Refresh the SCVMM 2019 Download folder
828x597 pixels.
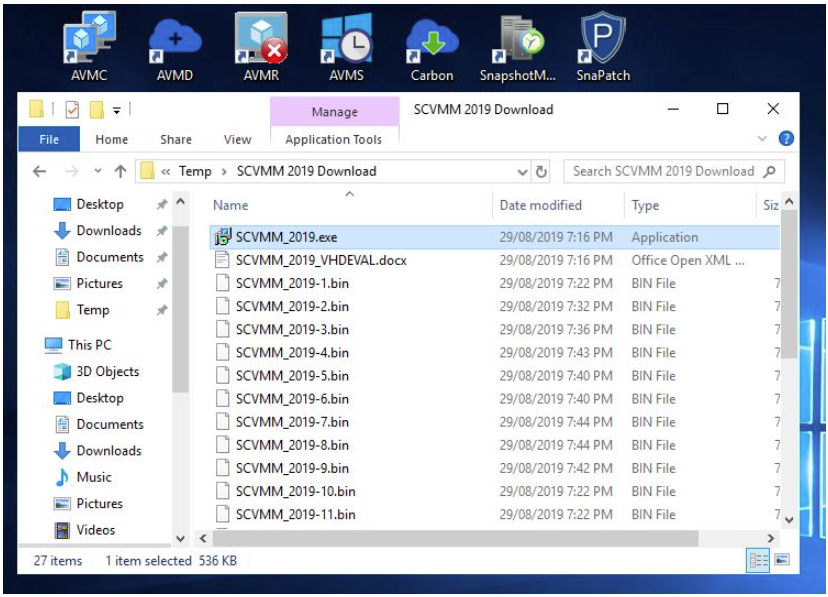point(541,172)
